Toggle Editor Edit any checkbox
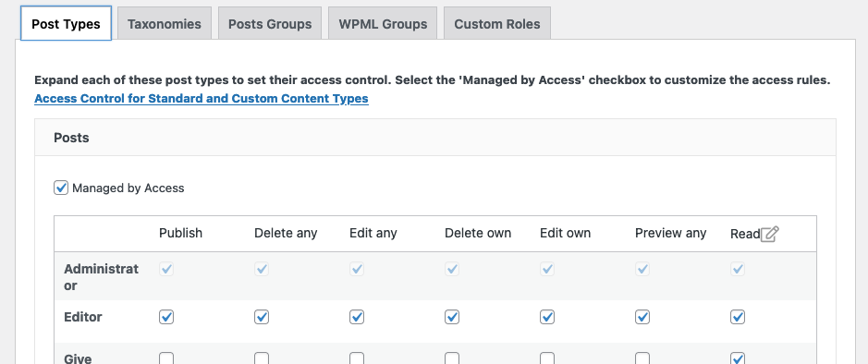This screenshot has width=868, height=364. click(357, 317)
